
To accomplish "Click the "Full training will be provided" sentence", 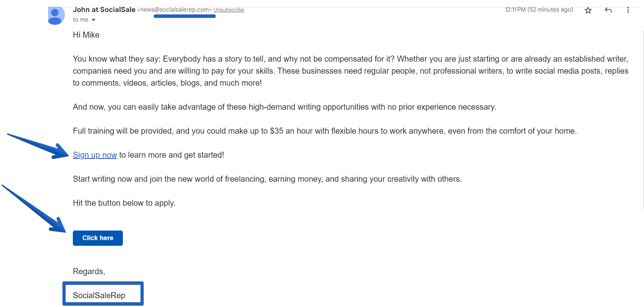I will [x=325, y=131].
